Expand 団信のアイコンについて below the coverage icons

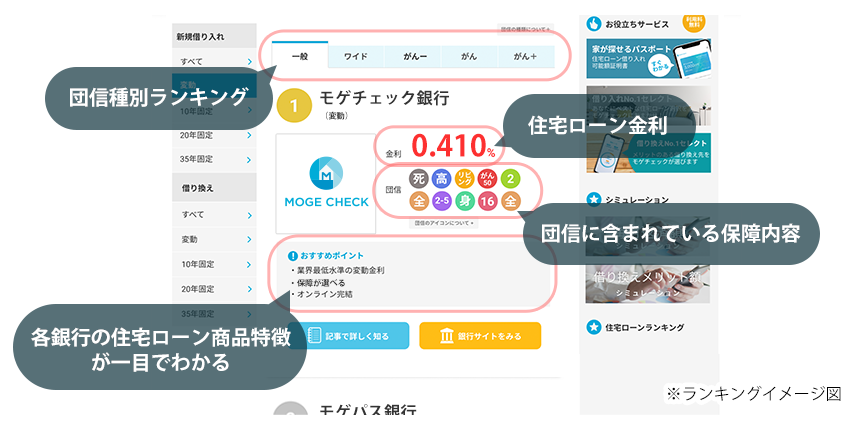[x=444, y=223]
